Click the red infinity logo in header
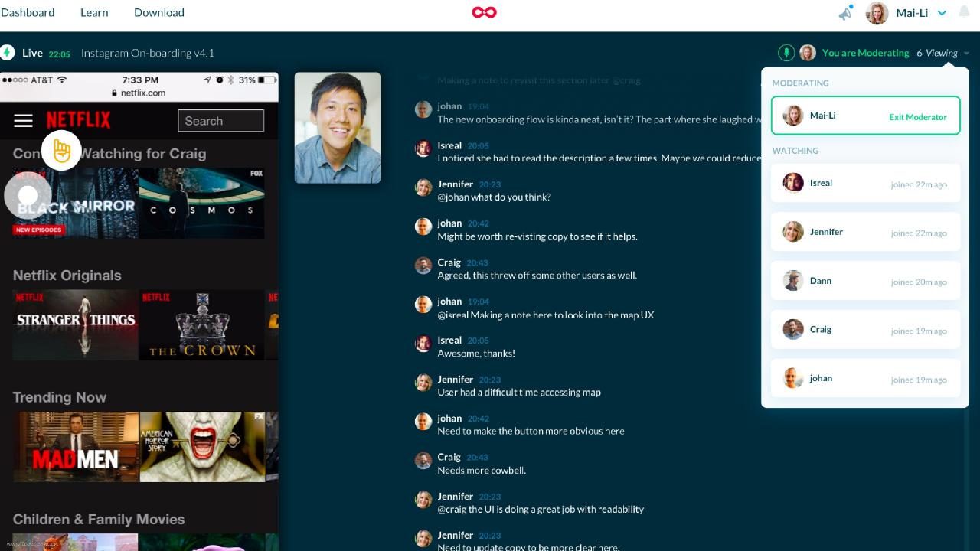 click(485, 12)
